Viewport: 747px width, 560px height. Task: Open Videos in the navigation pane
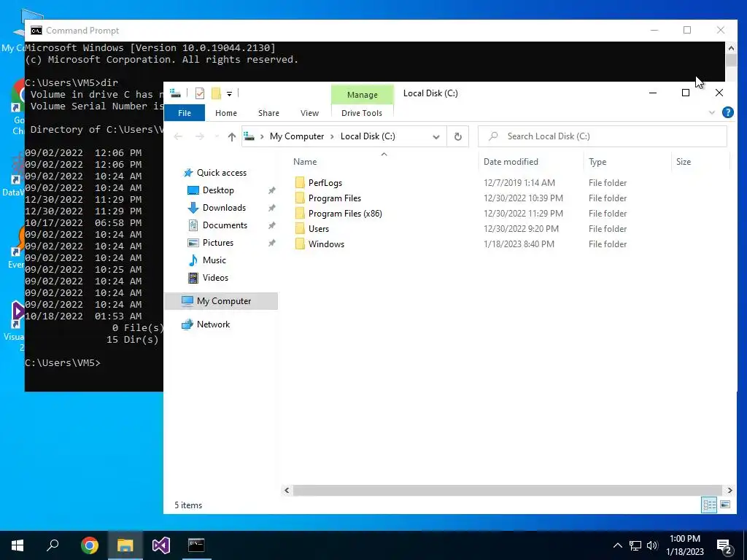215,278
